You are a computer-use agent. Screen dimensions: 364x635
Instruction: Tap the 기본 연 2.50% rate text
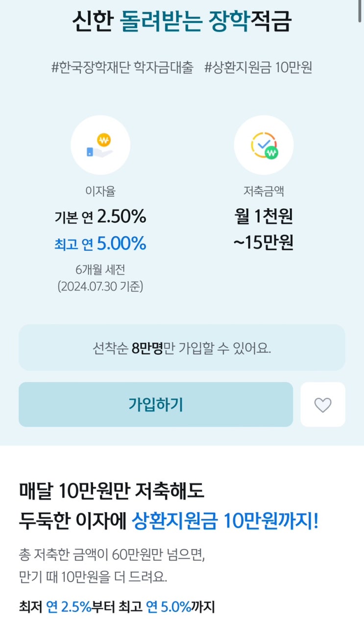click(x=100, y=216)
